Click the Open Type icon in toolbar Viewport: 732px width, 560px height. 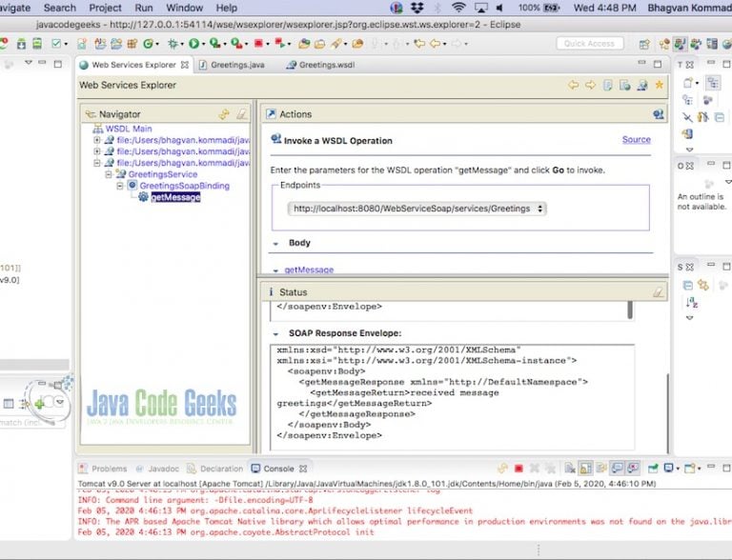[x=304, y=44]
